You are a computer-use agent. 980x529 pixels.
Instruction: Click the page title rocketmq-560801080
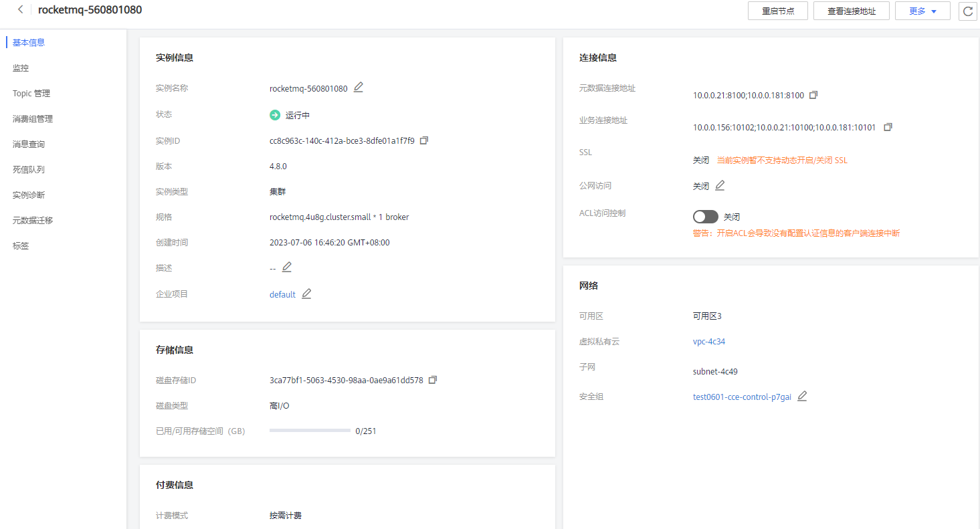click(x=90, y=10)
